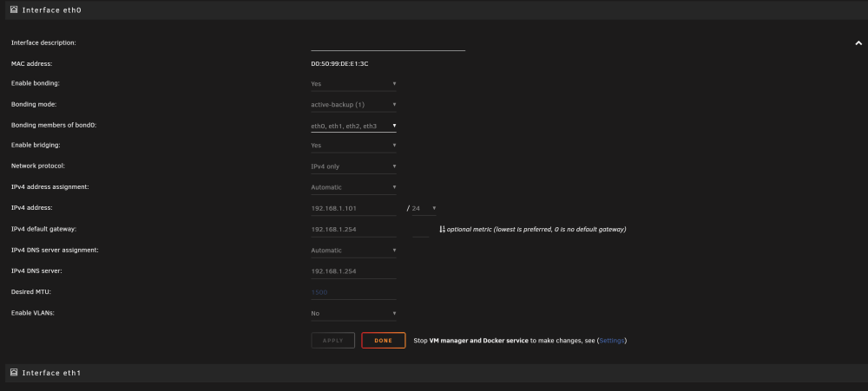Click the APPLY button

click(x=332, y=341)
